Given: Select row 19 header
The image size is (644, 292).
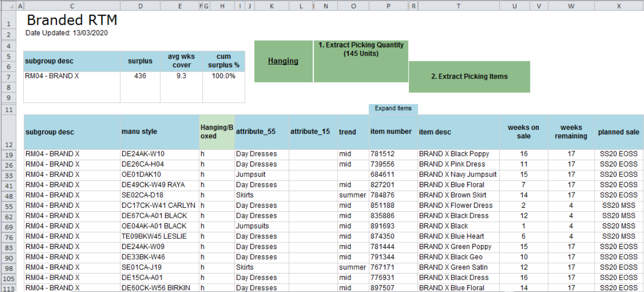Looking at the screenshot, I should 8,154.
